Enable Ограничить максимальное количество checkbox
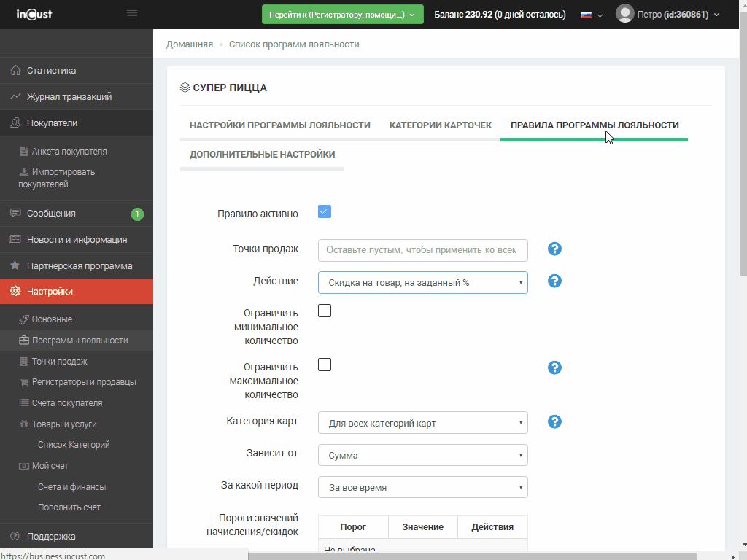This screenshot has width=747, height=560. click(325, 365)
